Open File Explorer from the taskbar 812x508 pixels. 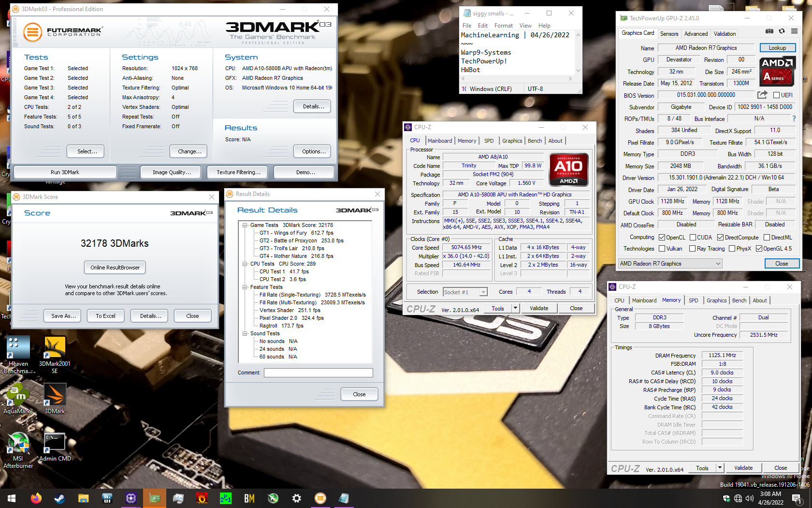click(x=83, y=498)
